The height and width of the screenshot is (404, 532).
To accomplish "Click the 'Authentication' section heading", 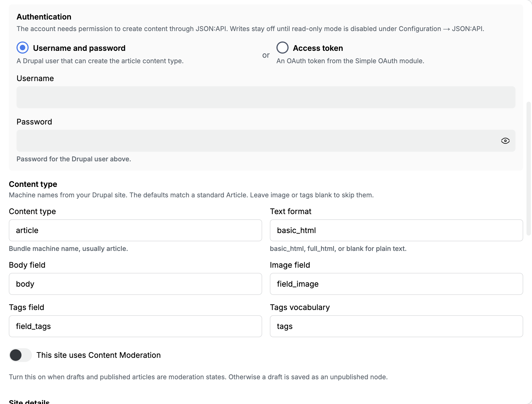I will click(44, 17).
